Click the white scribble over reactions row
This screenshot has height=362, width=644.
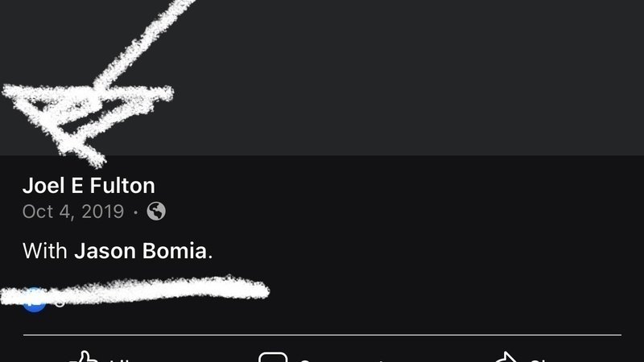coord(134,290)
